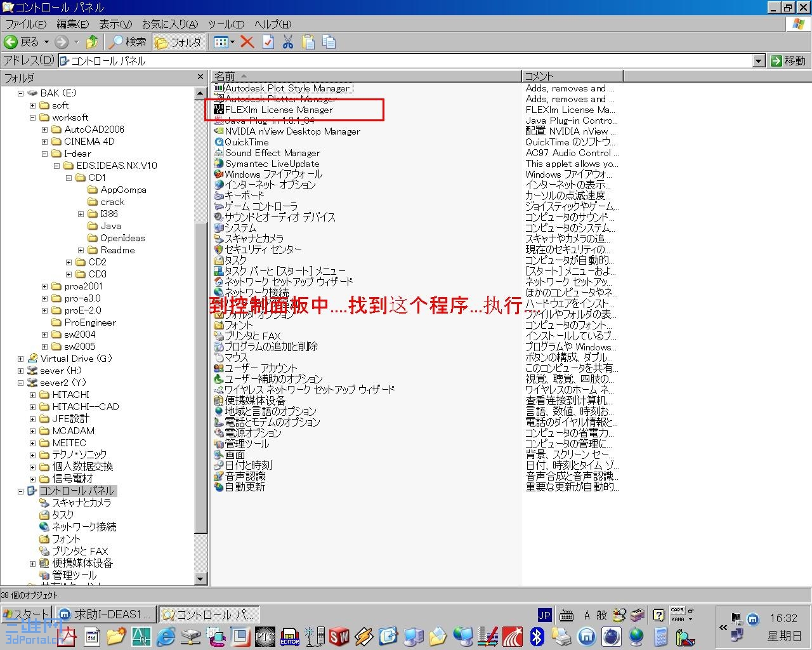
Task: Select the QuickTime item icon
Action: point(219,142)
